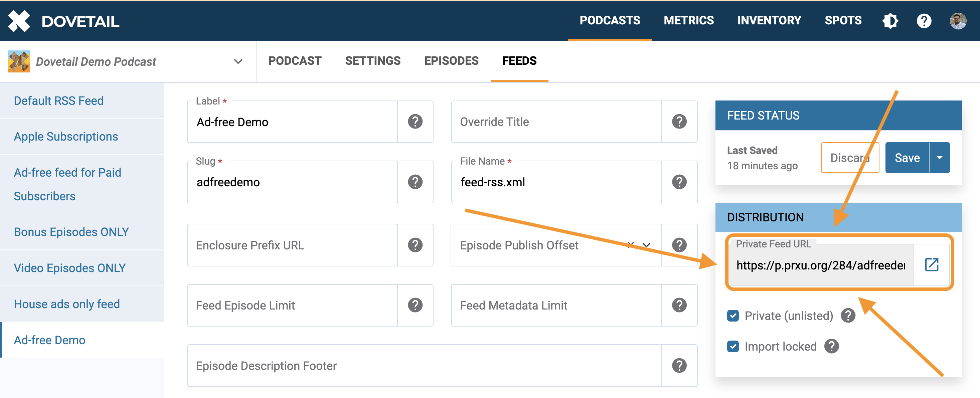Open the METRICS menu item

coord(689,20)
